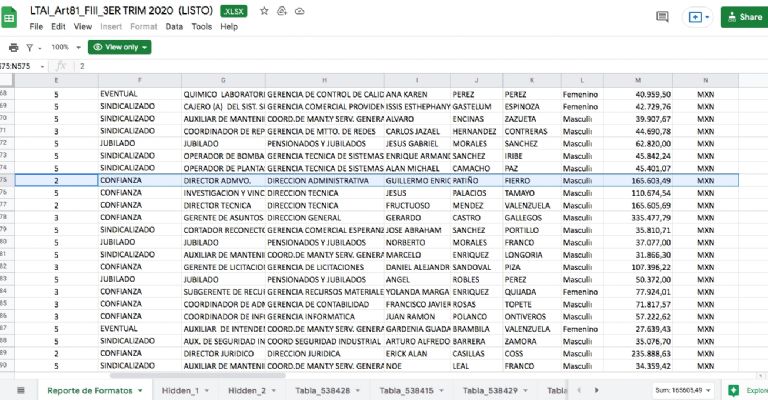Open the all sheets list icon
This screenshot has width=768, height=400.
pyautogui.click(x=20, y=389)
